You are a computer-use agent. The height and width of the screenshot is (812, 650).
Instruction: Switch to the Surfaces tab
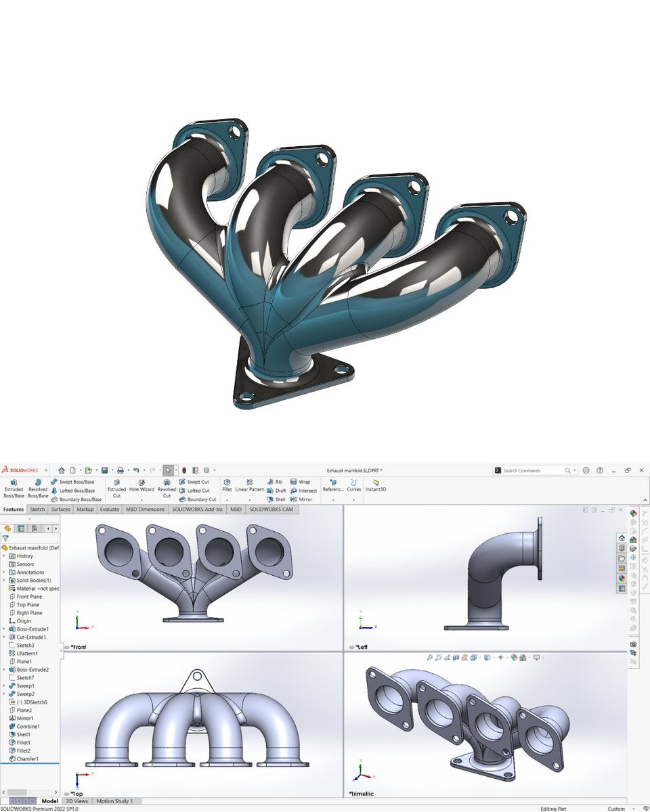(60, 509)
